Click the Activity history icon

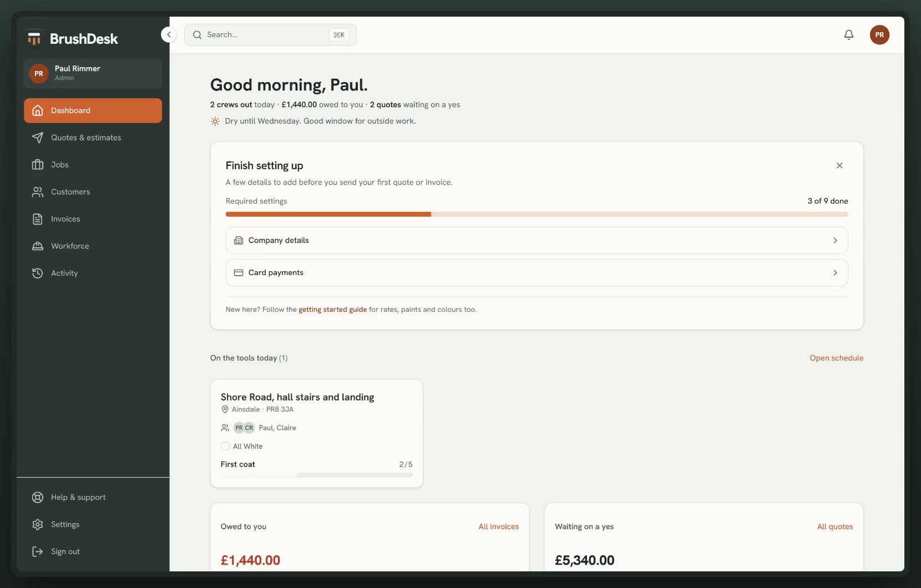pos(38,273)
